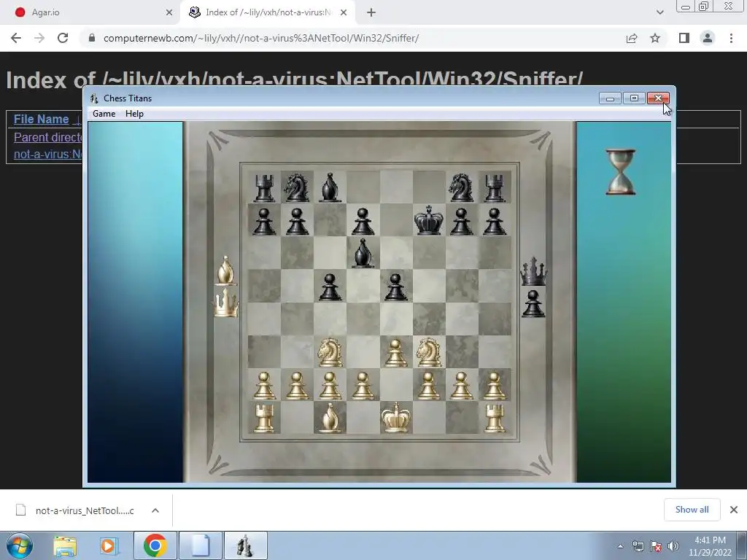The image size is (747, 560).
Task: Open the Help menu in Chess Titans
Action: (134, 114)
